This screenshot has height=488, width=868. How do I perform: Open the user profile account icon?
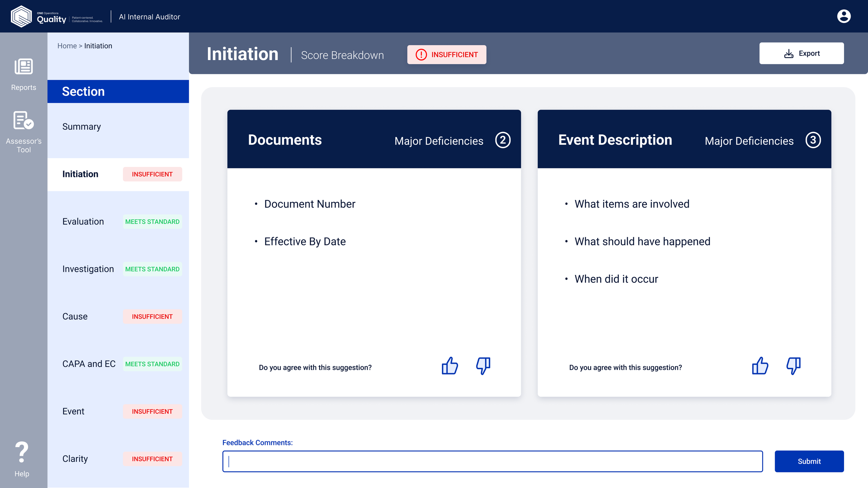tap(844, 16)
